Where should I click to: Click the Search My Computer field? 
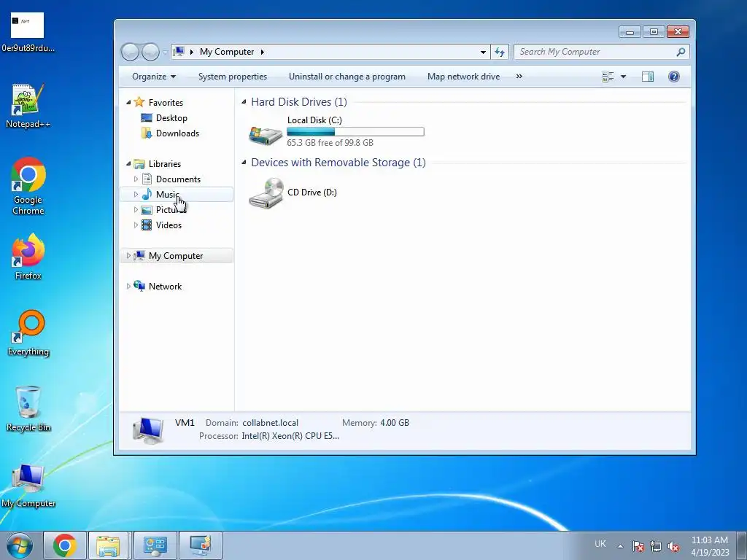coord(601,52)
